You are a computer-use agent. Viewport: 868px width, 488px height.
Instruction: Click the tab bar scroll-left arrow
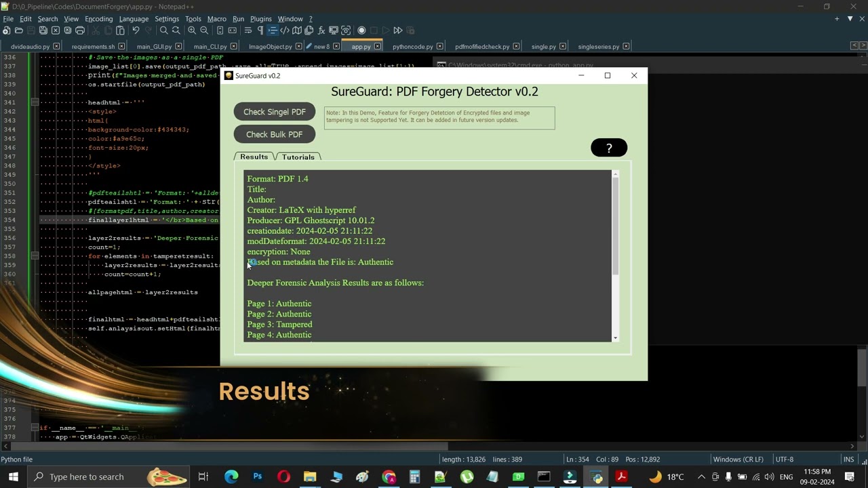tap(854, 46)
